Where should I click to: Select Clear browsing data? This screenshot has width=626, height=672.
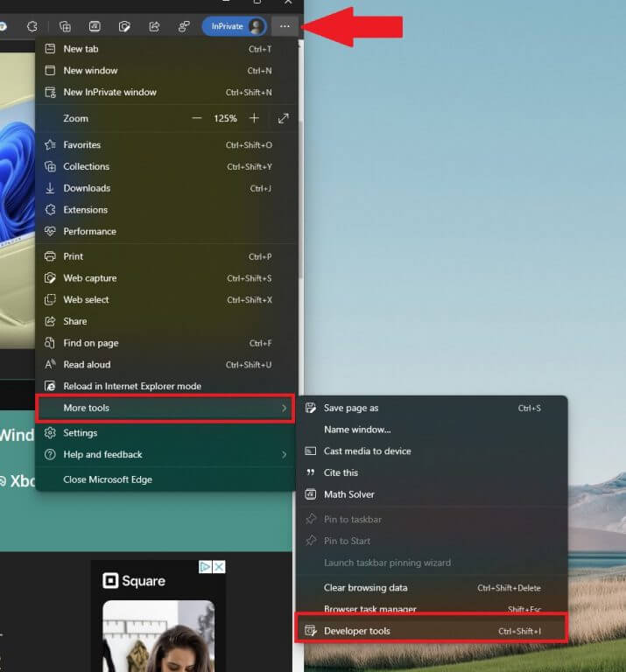433,588
